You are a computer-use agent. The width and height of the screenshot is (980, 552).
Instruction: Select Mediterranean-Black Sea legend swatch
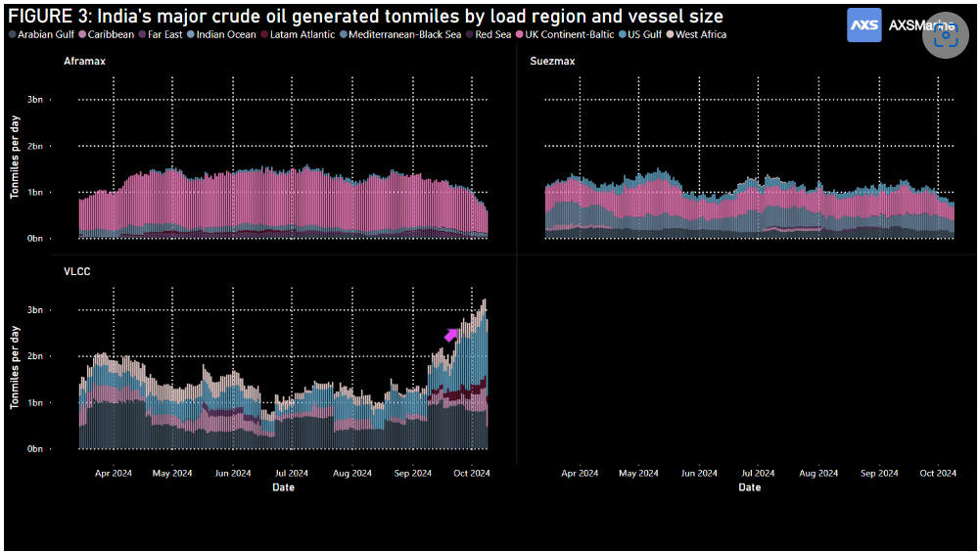[x=343, y=35]
